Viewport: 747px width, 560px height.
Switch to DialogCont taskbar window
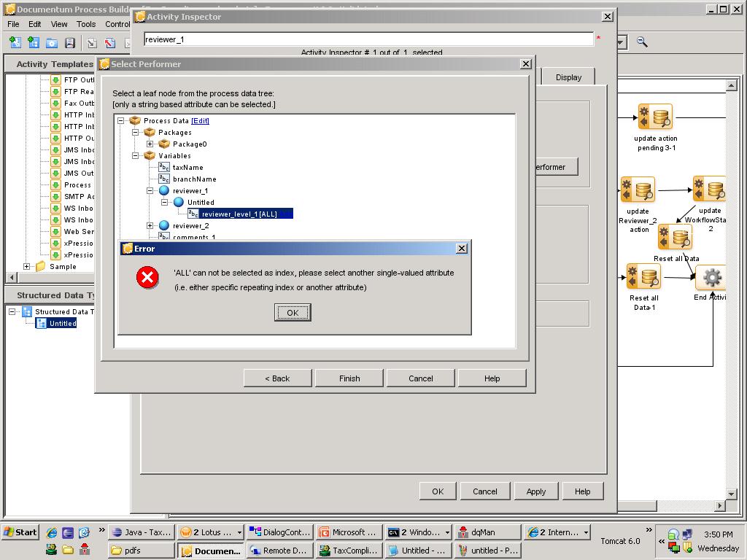click(x=279, y=532)
